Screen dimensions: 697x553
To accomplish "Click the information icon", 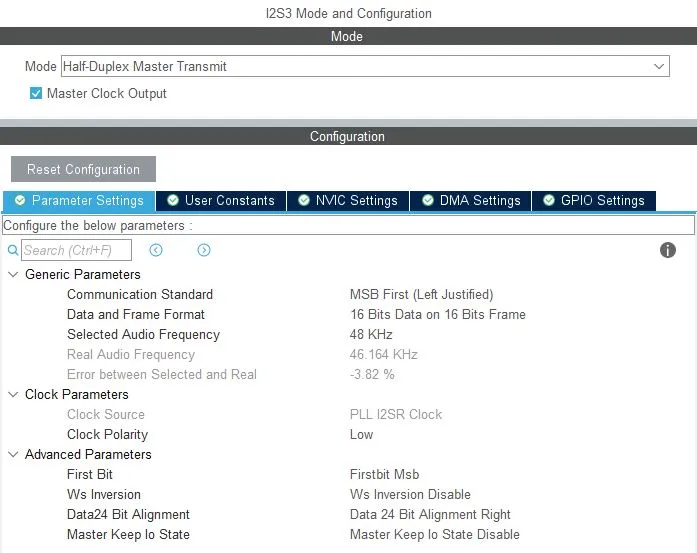I will pyautogui.click(x=668, y=250).
